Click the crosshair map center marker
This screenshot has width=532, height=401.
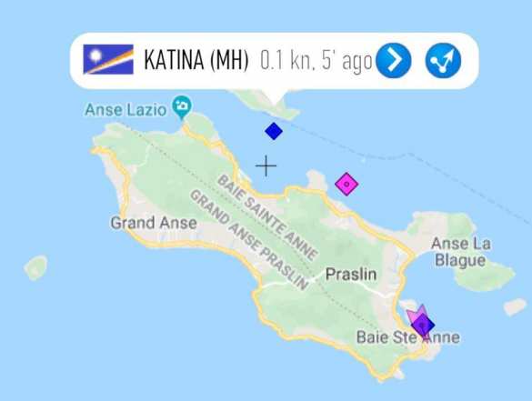tap(266, 165)
